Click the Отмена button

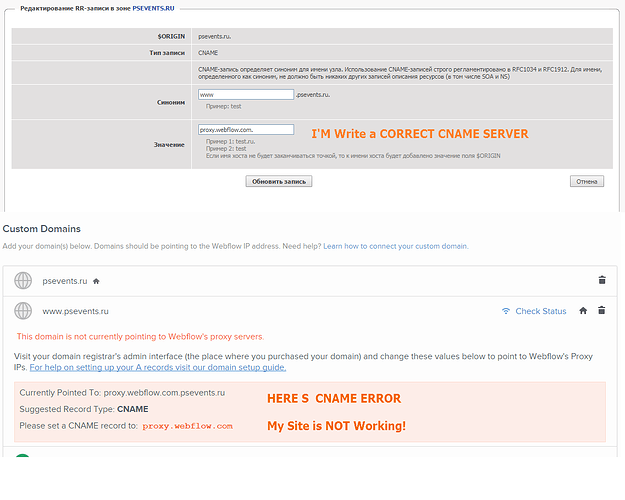[587, 181]
